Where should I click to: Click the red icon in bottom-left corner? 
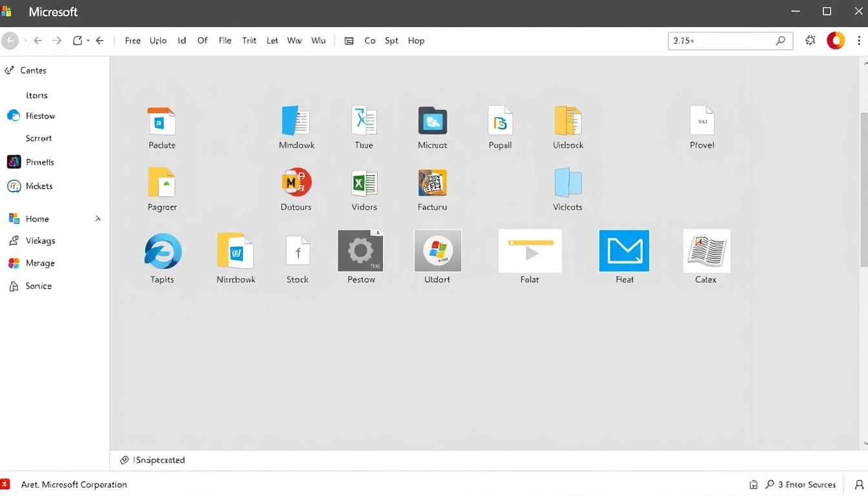(x=5, y=484)
